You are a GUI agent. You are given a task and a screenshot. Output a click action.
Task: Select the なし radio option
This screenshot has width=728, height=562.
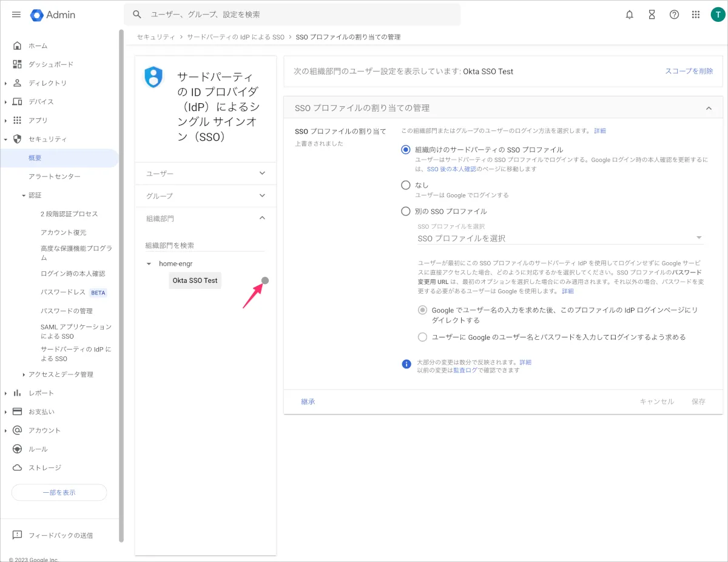[406, 185]
